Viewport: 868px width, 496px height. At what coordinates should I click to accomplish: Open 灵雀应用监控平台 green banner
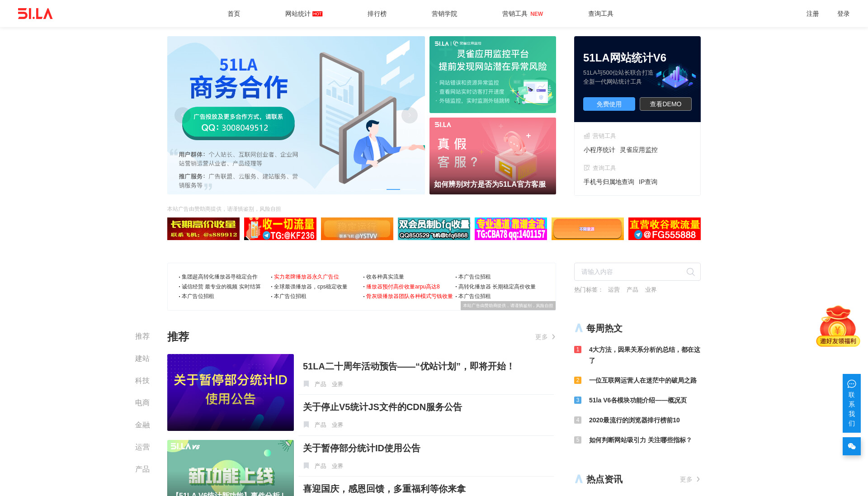coord(493,75)
